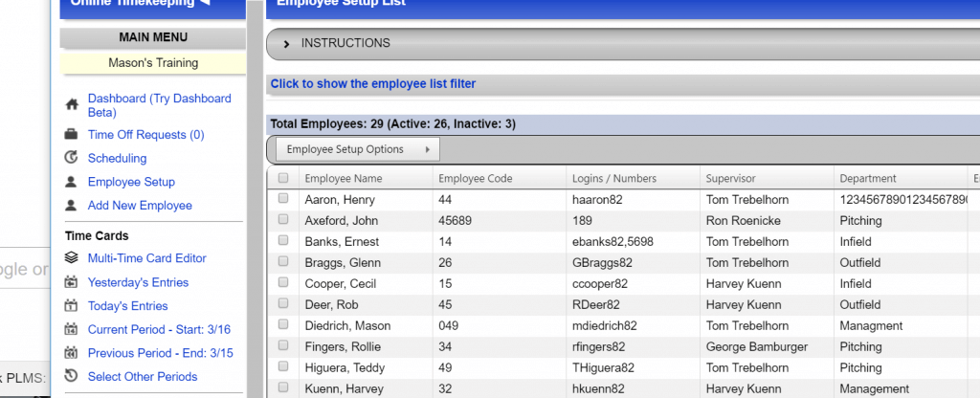
Task: Click login cell hkuenn82
Action: (598, 388)
